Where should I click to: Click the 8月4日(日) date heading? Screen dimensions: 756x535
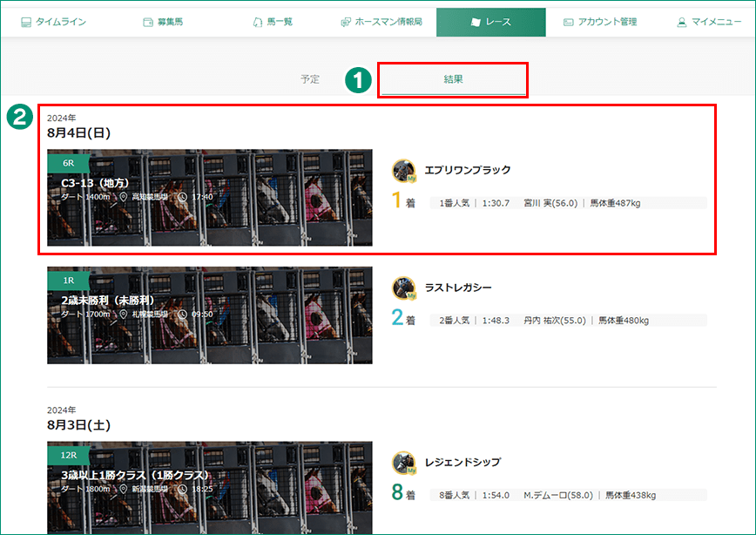pos(78,132)
